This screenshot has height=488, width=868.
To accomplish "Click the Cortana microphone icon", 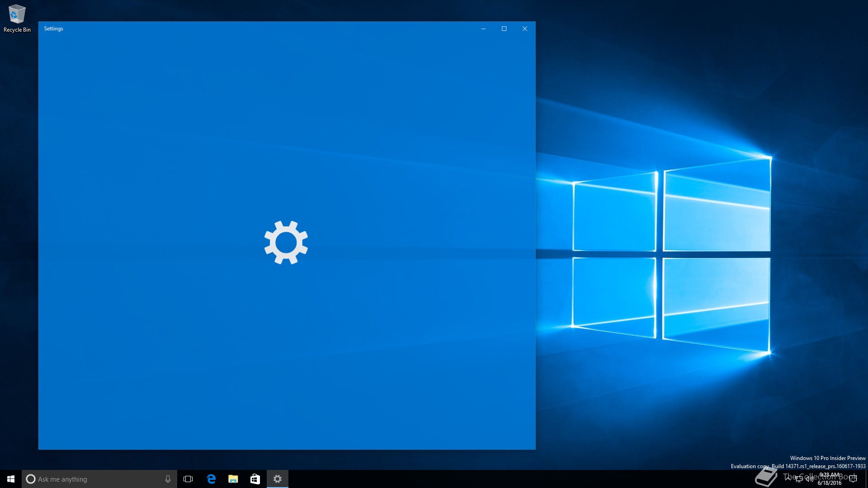I will coord(168,479).
